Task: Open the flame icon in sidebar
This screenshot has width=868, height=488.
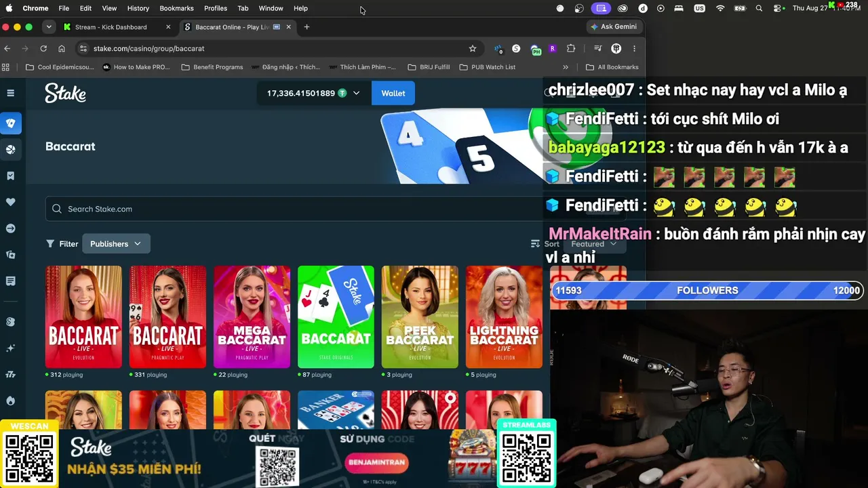Action: click(x=10, y=401)
